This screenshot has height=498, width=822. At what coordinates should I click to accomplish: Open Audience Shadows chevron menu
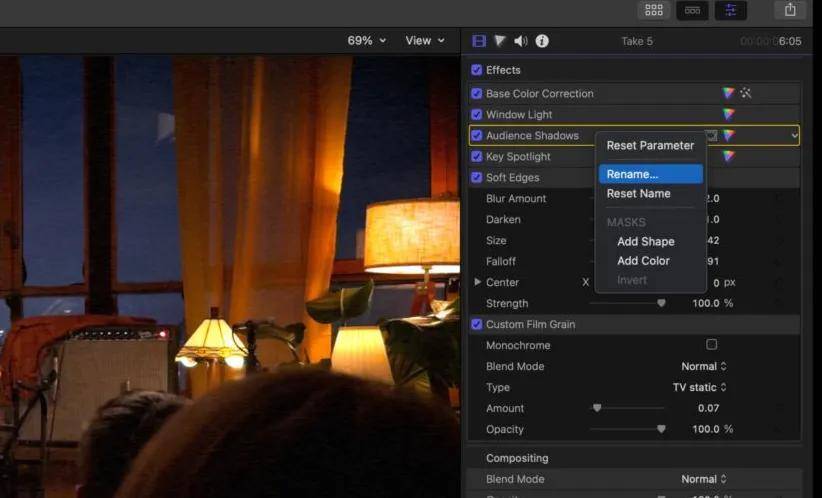coord(794,136)
